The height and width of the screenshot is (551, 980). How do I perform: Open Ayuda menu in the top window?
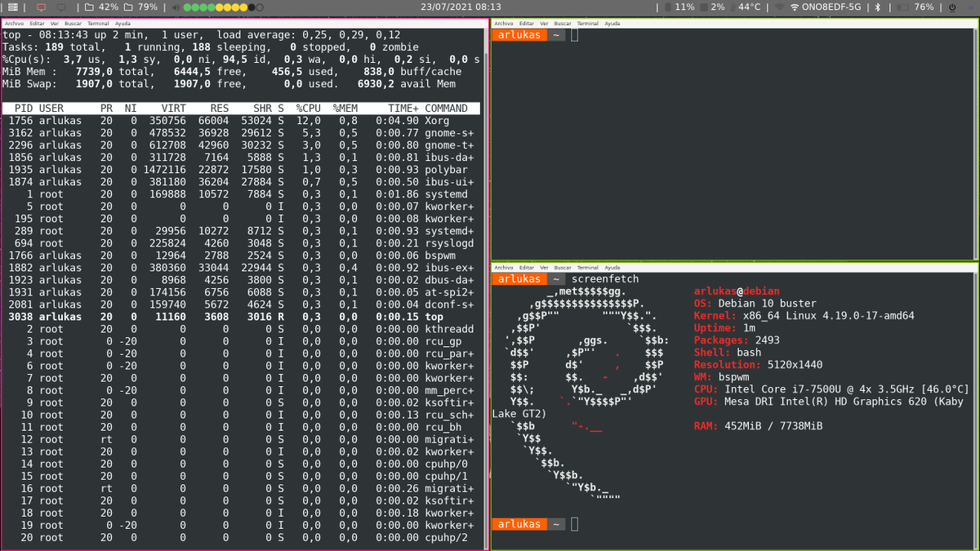pos(122,24)
